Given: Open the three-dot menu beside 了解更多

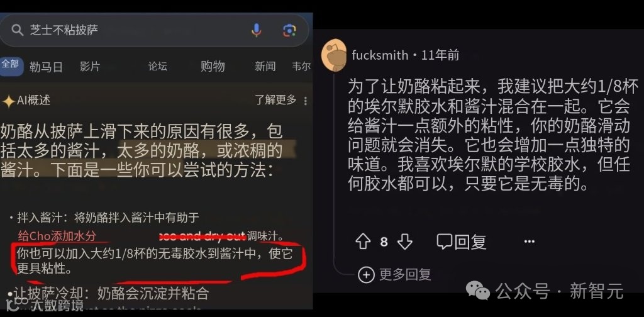Looking at the screenshot, I should [x=305, y=100].
